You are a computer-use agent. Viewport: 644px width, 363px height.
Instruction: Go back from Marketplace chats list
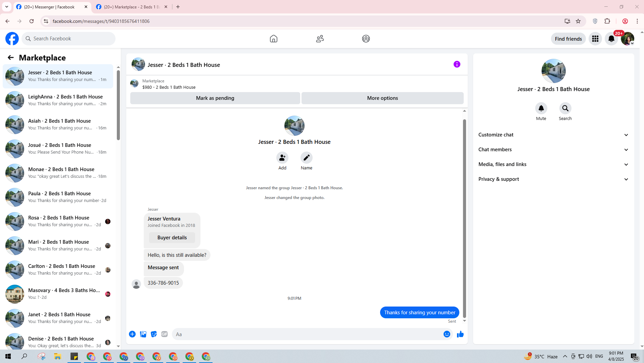coord(11,57)
